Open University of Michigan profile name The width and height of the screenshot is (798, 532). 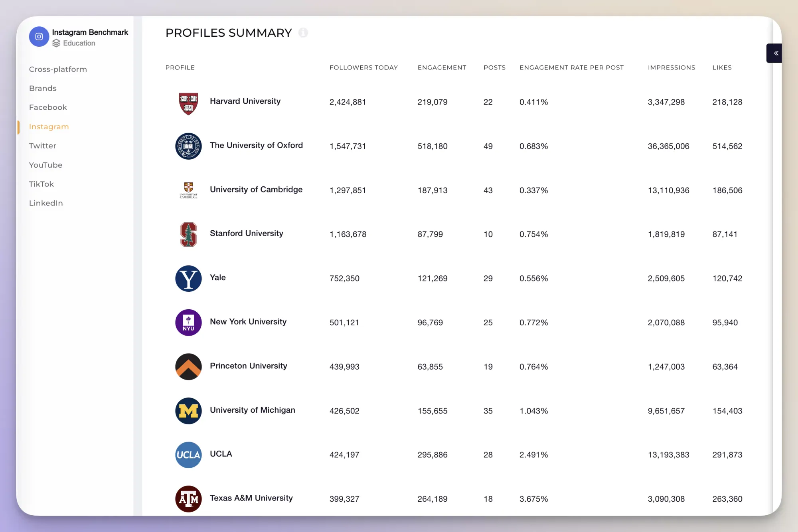253,410
